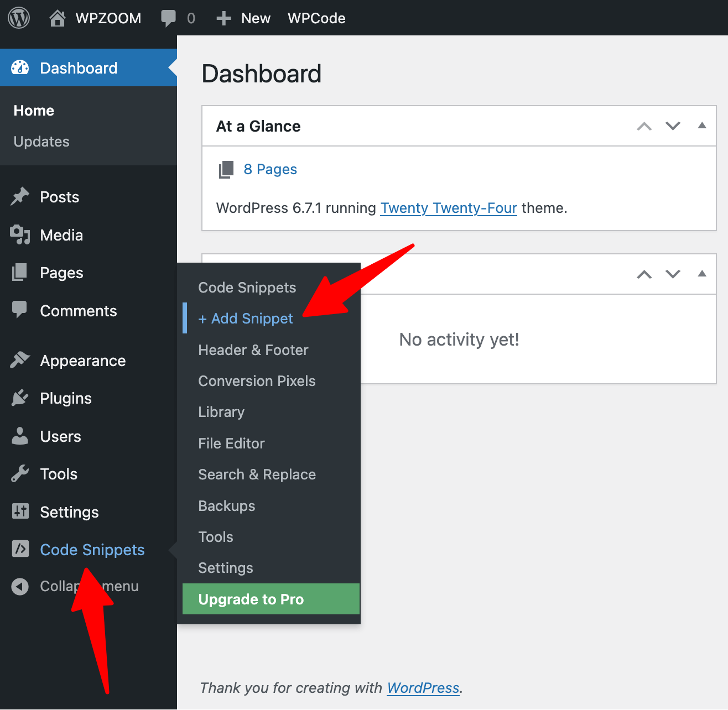Open the Twenty Twenty-Four theme link
This screenshot has width=728, height=710.
pos(448,208)
